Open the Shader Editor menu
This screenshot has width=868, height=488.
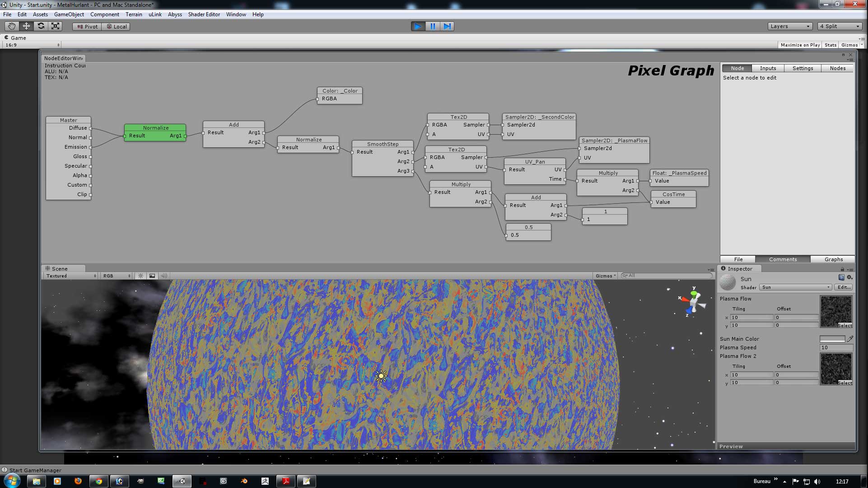point(204,14)
